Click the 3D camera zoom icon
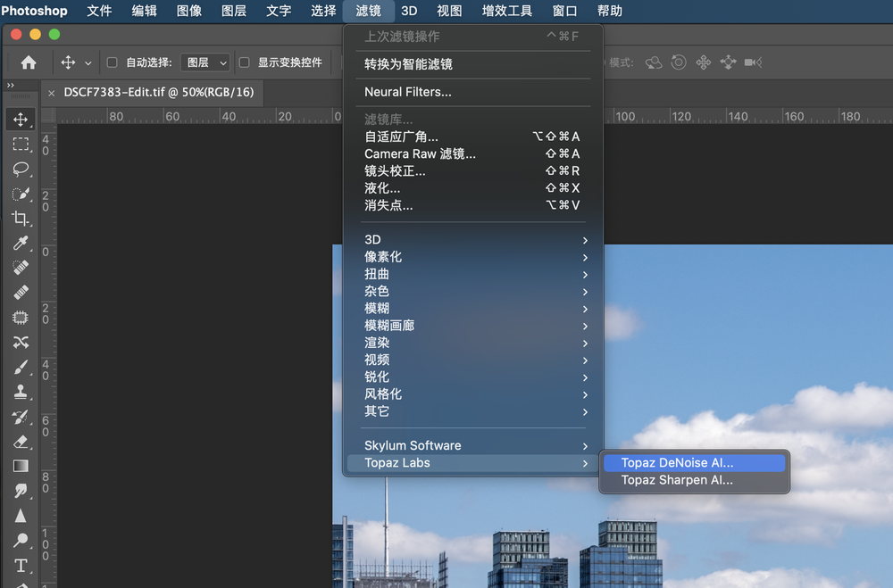 753,62
